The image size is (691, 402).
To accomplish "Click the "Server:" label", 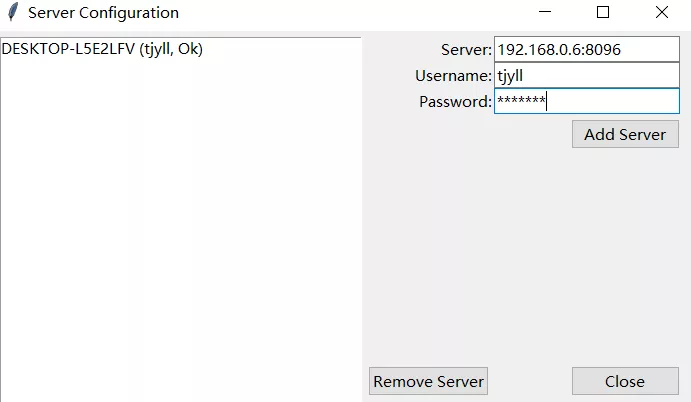I will (x=466, y=50).
